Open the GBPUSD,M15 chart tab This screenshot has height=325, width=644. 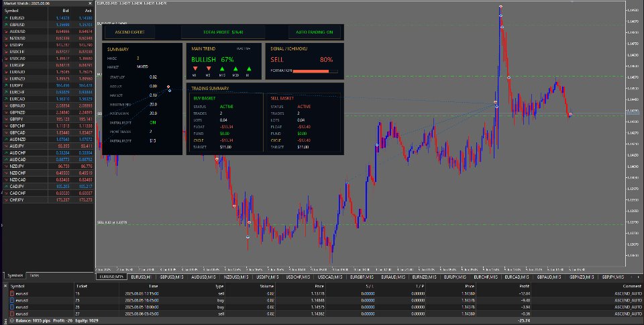172,277
